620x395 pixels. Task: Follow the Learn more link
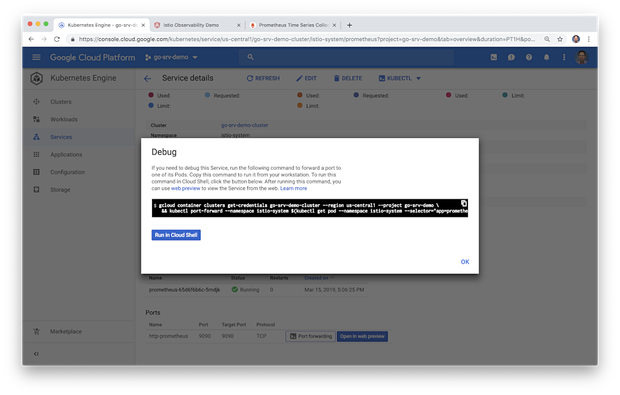(x=293, y=188)
